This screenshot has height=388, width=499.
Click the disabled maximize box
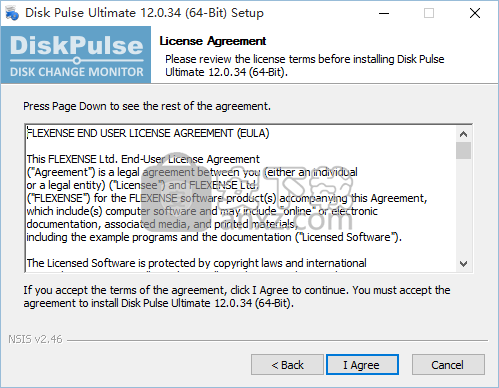click(429, 13)
